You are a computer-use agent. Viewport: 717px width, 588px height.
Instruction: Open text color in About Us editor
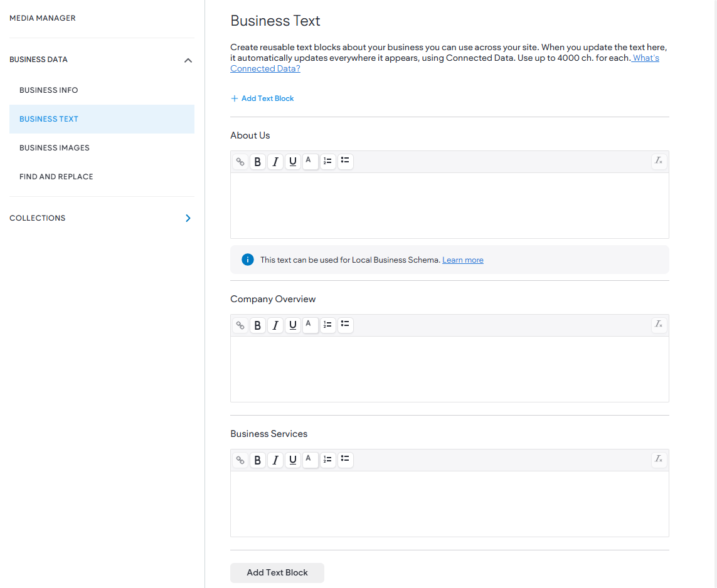coord(311,161)
